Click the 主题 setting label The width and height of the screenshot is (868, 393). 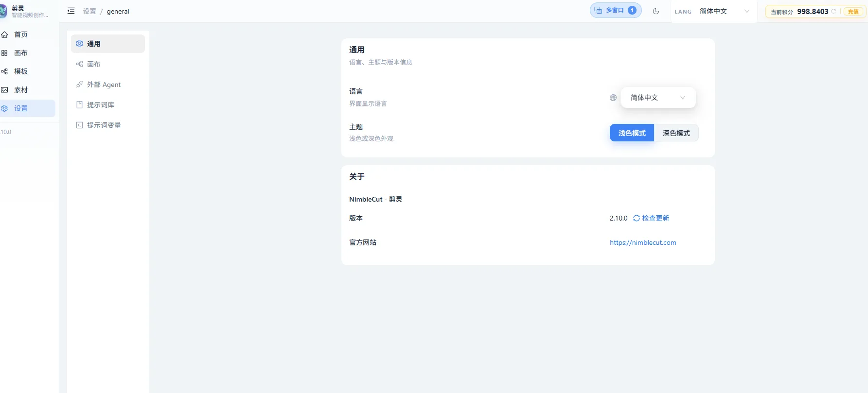pos(356,127)
